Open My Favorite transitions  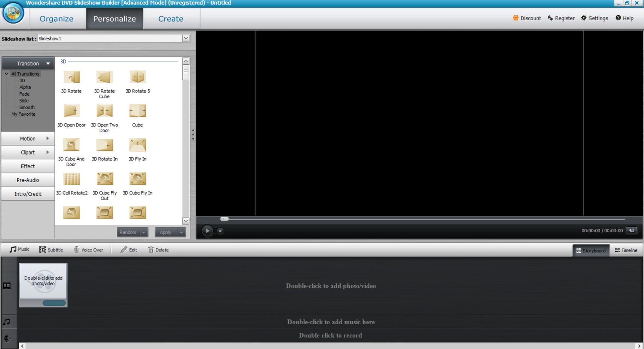23,114
